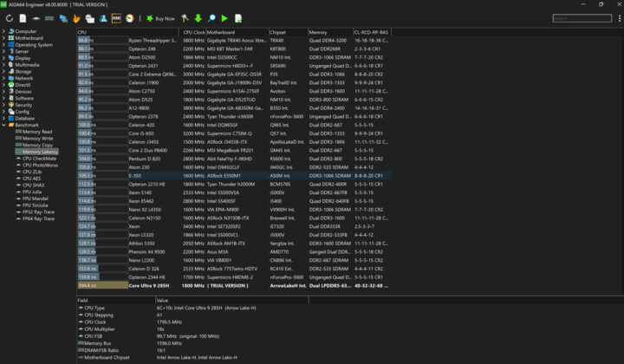This screenshot has width=624, height=364.
Task: Open the OSD panel toolbar icon
Action: pos(116,18)
